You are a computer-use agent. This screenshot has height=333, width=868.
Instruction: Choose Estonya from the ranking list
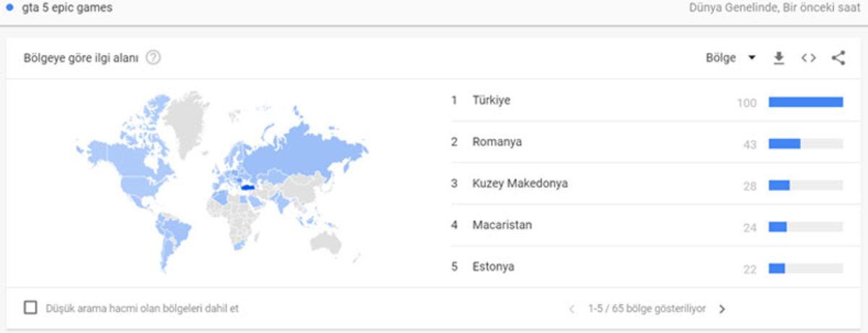(x=493, y=266)
